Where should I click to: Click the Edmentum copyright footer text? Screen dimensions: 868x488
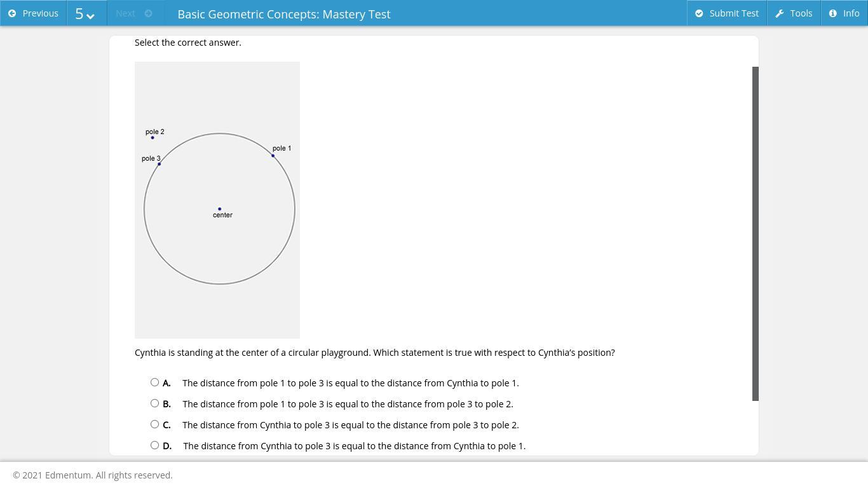(x=93, y=475)
